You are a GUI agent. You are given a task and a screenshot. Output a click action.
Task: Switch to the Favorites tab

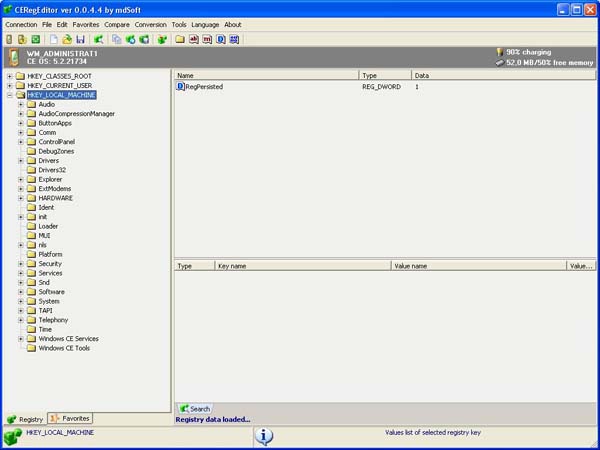pos(70,418)
